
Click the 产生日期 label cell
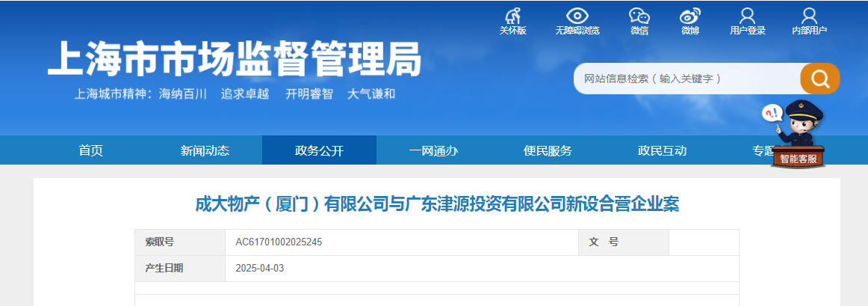coord(180,269)
